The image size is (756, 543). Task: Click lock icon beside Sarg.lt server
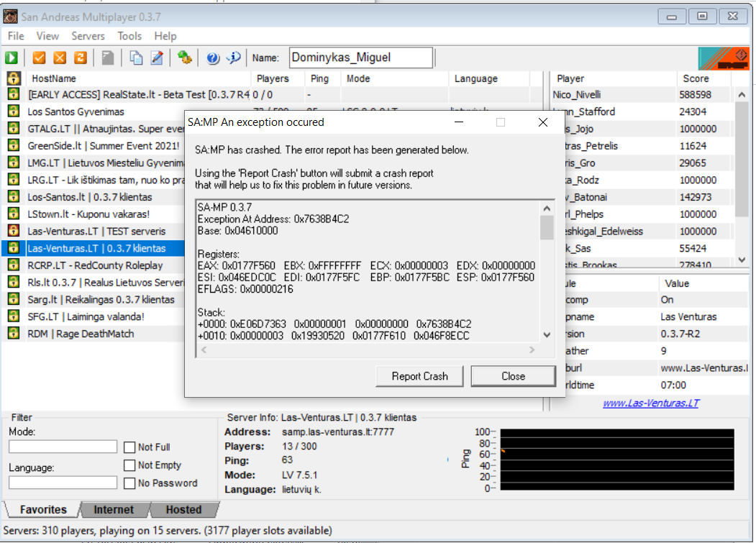point(14,299)
